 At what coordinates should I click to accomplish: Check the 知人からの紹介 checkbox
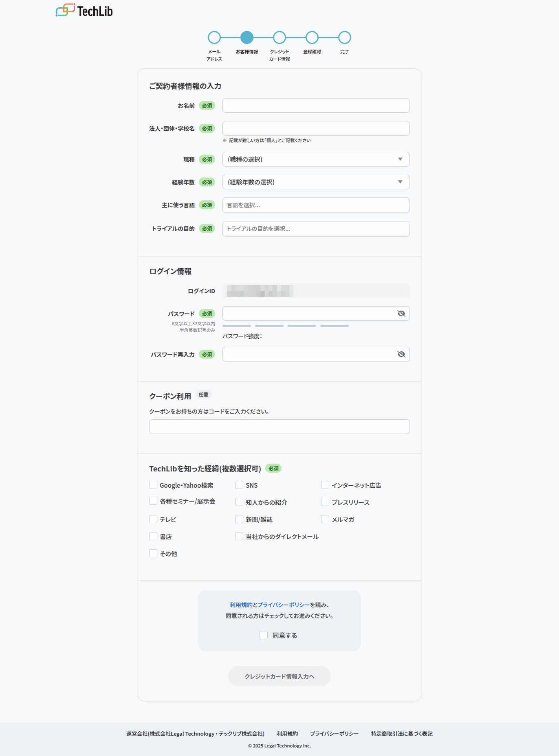click(239, 502)
